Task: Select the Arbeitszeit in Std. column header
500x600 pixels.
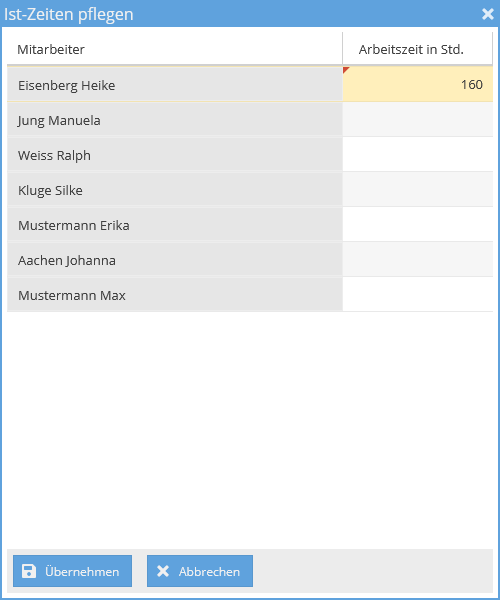Action: (x=417, y=49)
